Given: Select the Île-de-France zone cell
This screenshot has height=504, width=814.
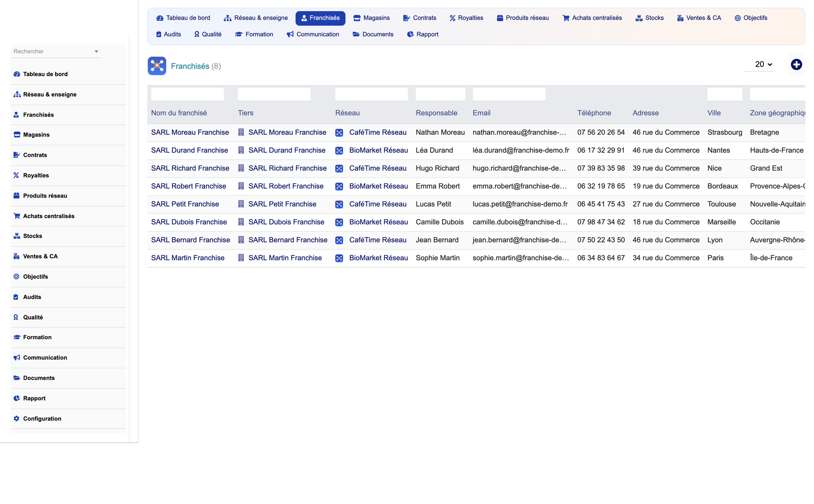Looking at the screenshot, I should tap(771, 258).
